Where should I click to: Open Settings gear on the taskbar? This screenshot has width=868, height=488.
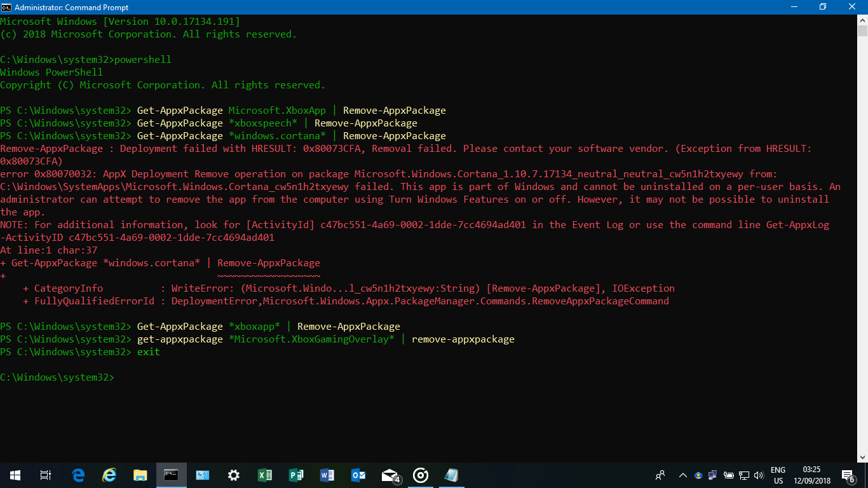(234, 475)
